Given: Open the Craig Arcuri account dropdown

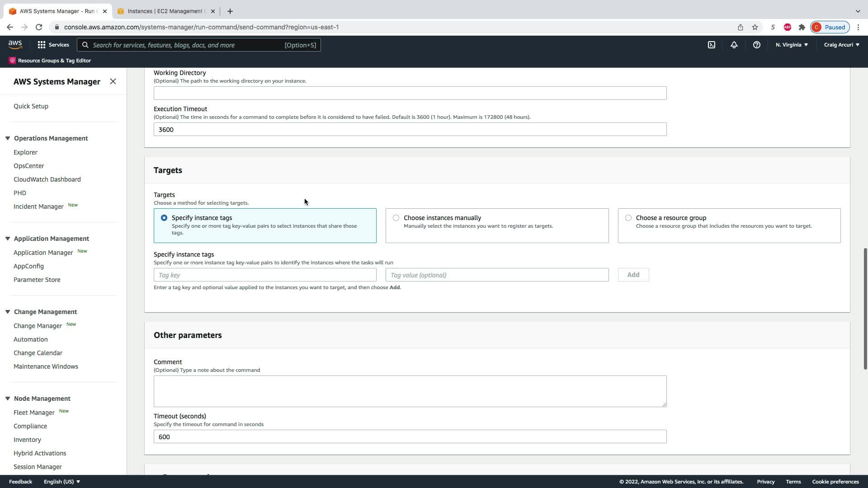Looking at the screenshot, I should [841, 45].
